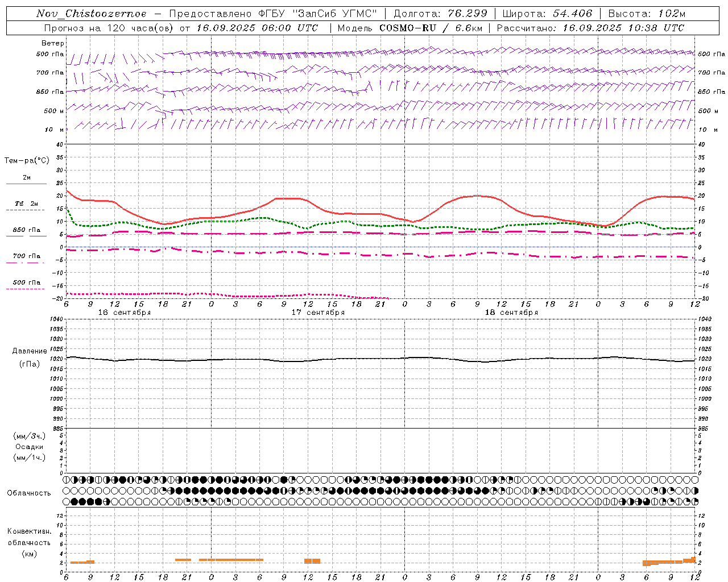Click the (гПа) unit under Давление
The image size is (728, 582).
tap(29, 364)
